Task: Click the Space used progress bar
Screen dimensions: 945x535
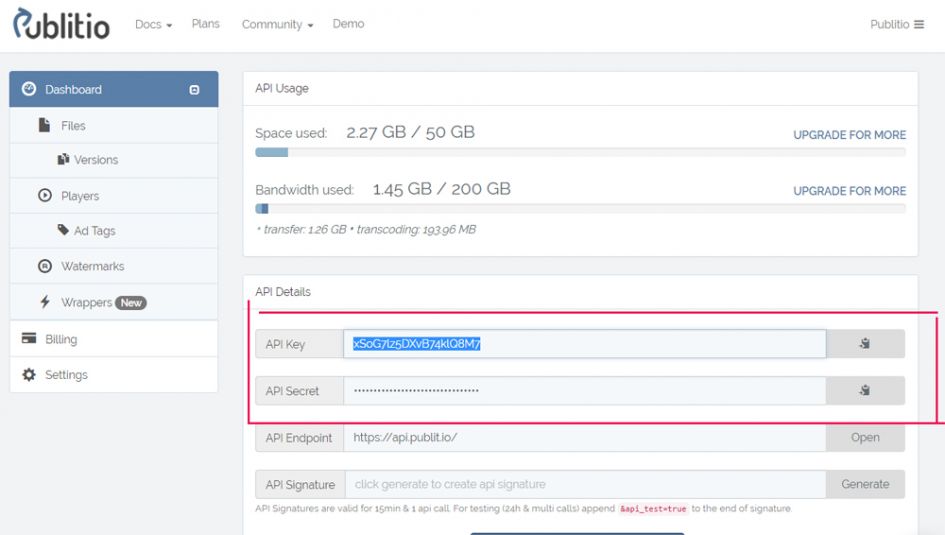Action: click(x=580, y=152)
